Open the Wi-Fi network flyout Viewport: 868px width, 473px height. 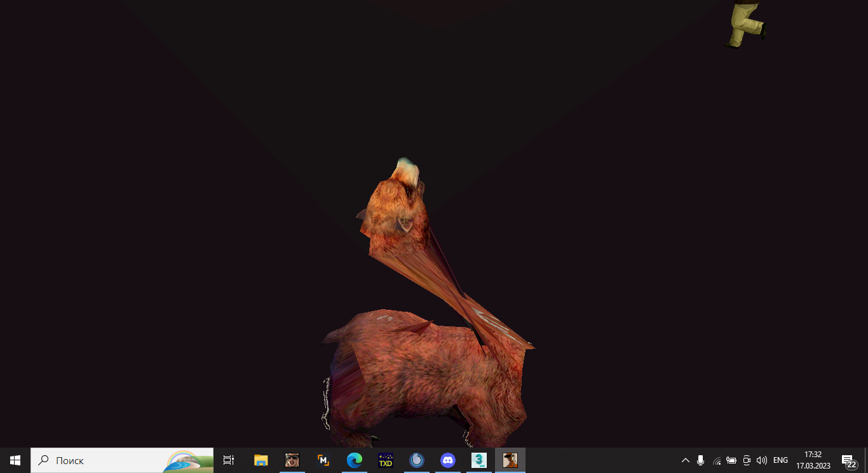click(x=716, y=461)
